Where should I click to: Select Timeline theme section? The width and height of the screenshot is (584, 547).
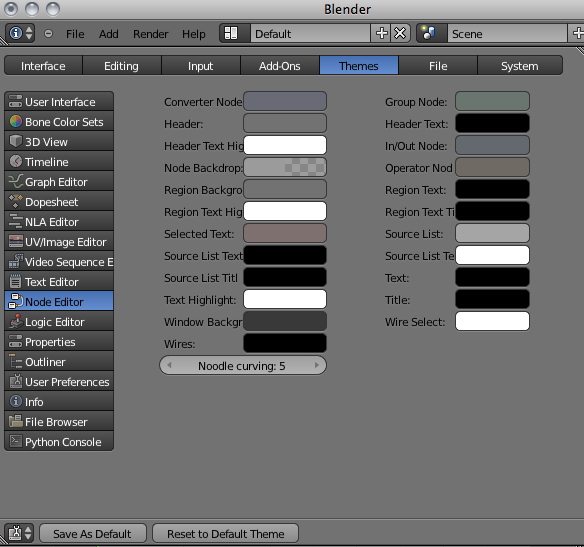pos(59,162)
